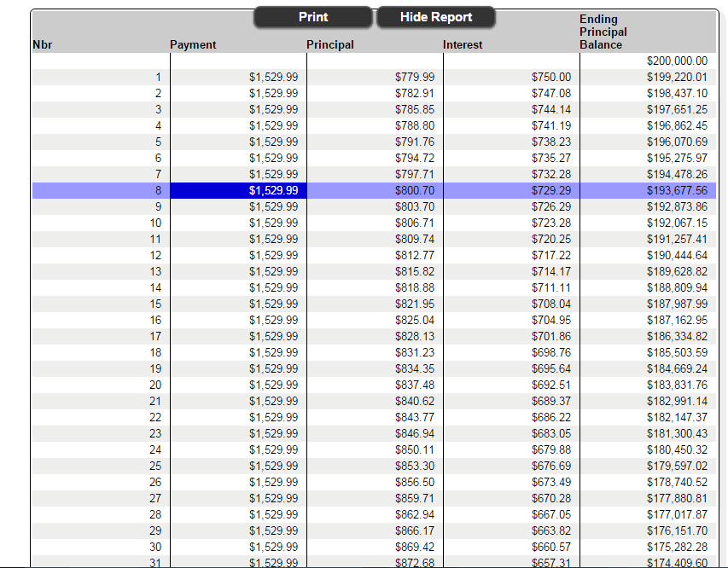Click ending balance $185,503.59
The height and width of the screenshot is (568, 728).
(677, 353)
